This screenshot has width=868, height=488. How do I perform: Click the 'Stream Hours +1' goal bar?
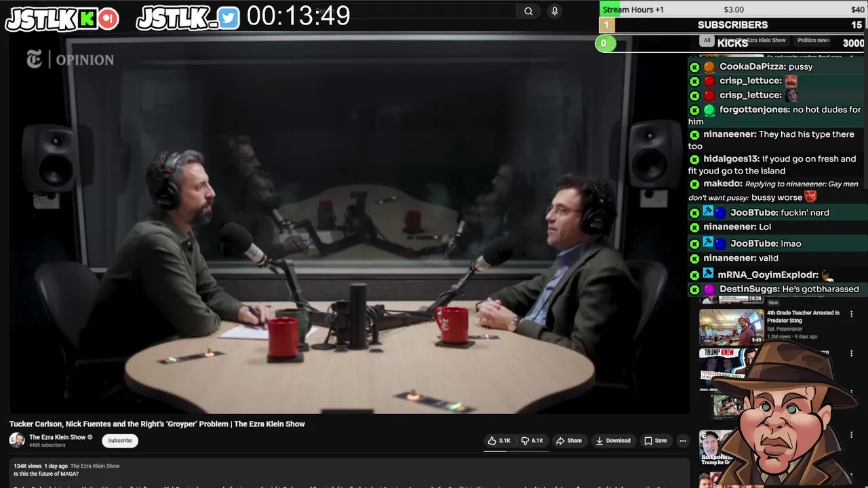733,9
